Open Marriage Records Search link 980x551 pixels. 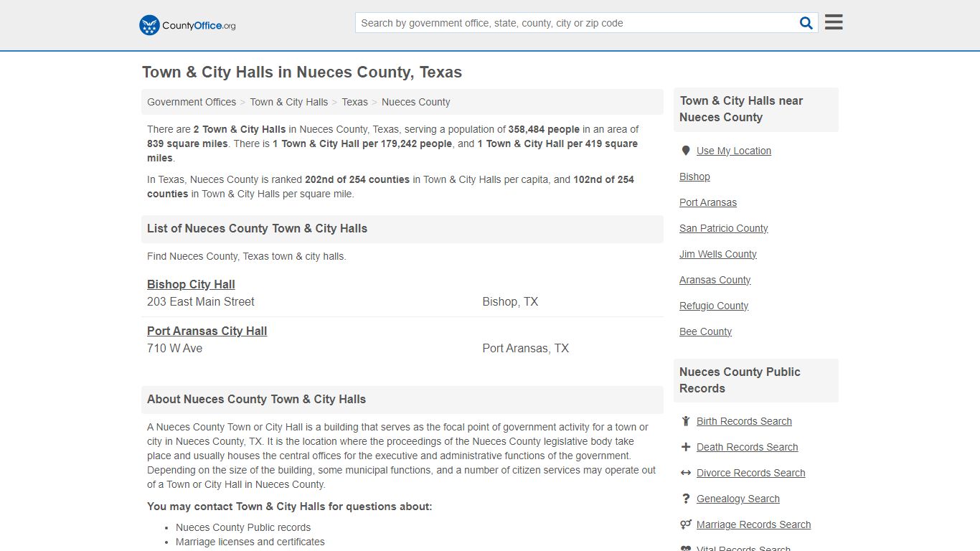[x=753, y=524]
